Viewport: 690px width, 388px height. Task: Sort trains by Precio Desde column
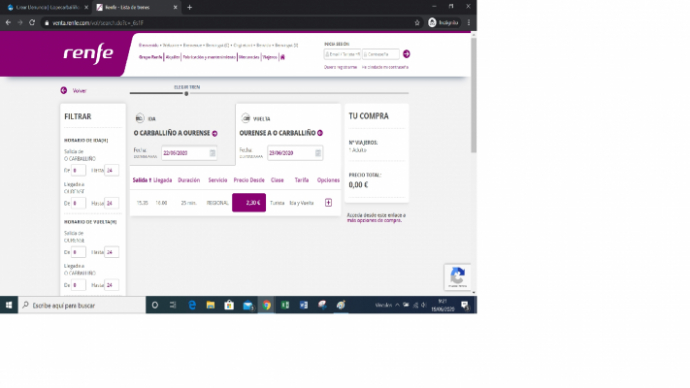[x=249, y=180]
